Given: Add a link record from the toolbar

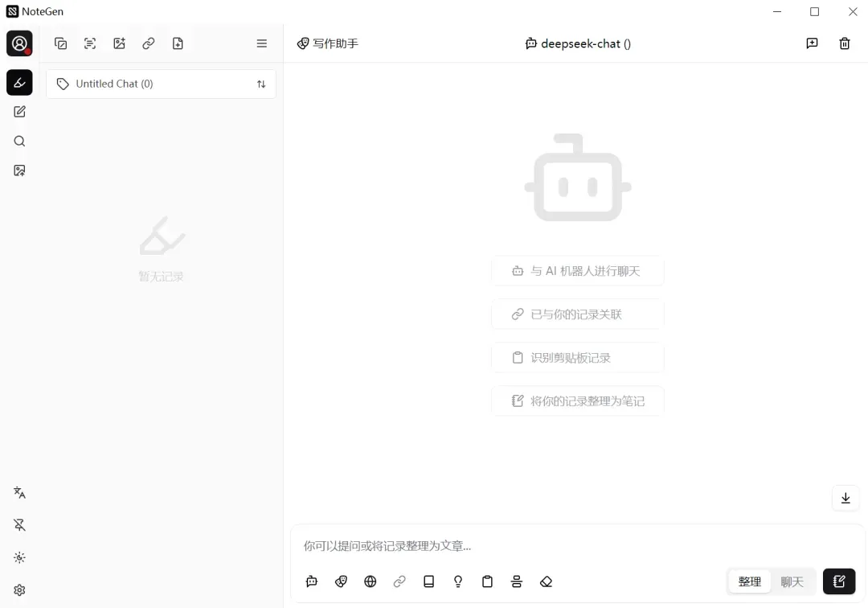Looking at the screenshot, I should (149, 43).
